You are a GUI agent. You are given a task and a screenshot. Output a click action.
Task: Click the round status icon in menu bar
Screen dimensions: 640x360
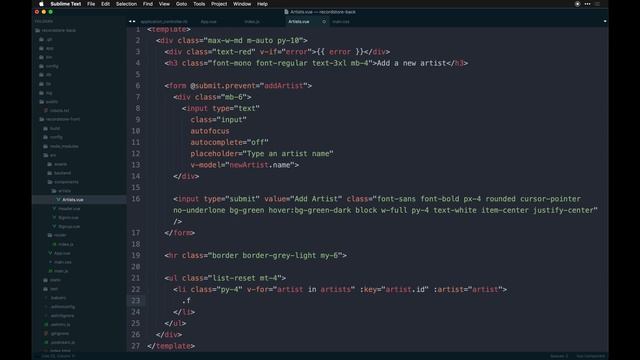pyautogui.click(x=577, y=4)
